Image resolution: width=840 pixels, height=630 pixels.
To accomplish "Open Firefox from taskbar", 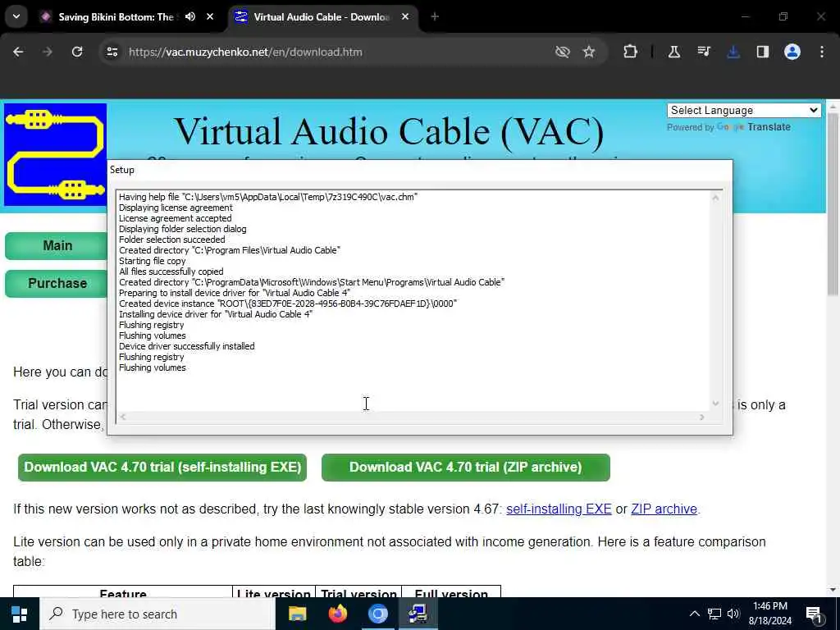I will 337,614.
